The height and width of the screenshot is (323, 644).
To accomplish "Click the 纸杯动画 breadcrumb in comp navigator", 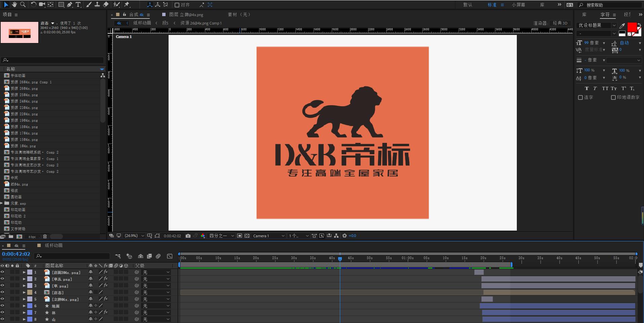I will [x=142, y=23].
